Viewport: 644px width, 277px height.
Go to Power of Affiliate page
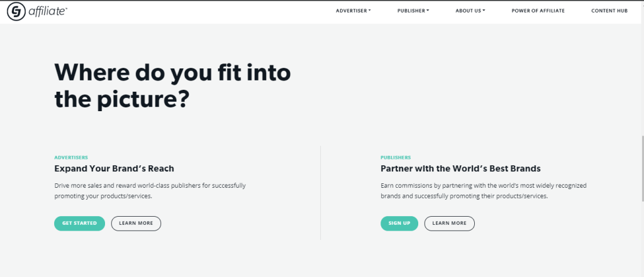click(x=538, y=11)
